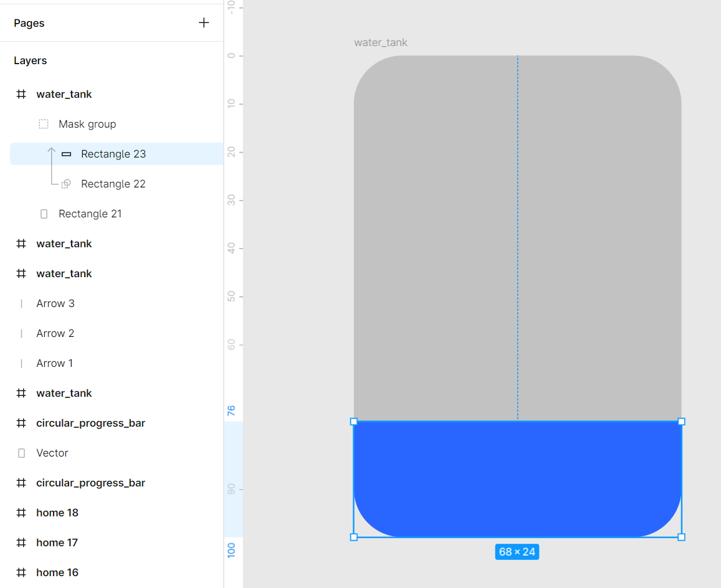Select the Arrow 1 layer

click(55, 363)
